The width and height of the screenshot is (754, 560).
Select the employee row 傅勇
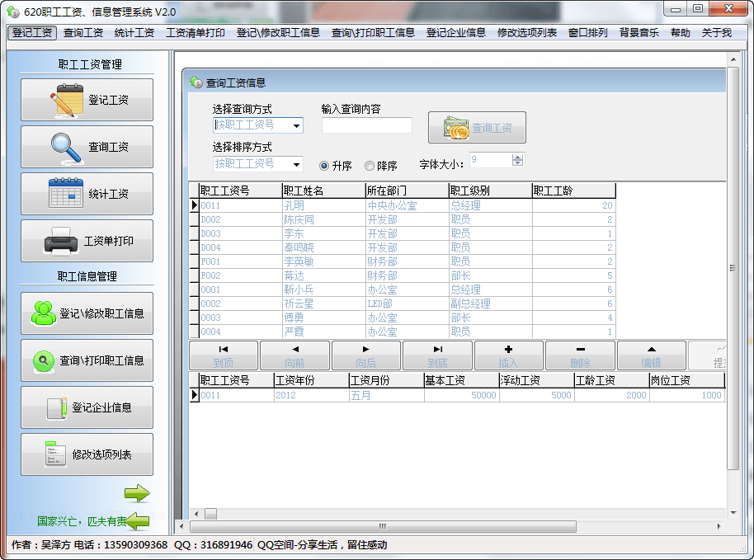(403, 318)
